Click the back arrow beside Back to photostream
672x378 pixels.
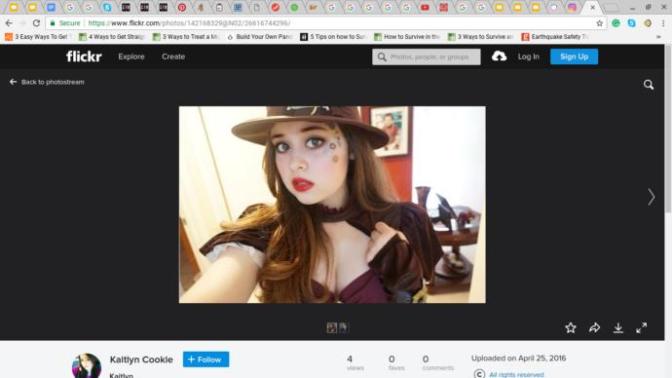click(13, 82)
